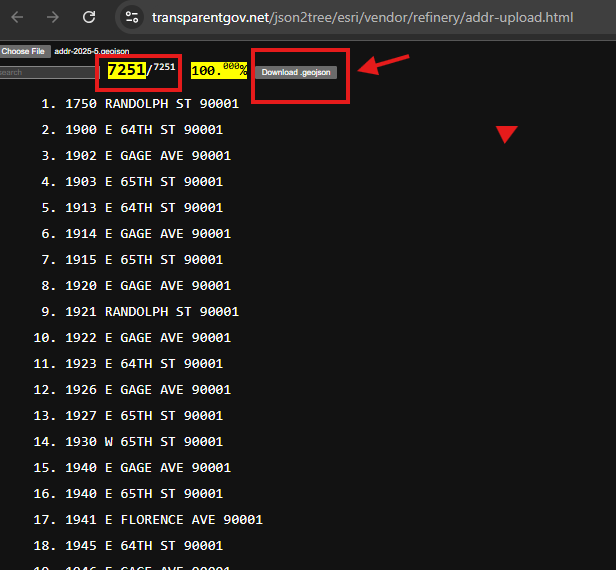Reload the current page
The image size is (616, 570).
(89, 17)
